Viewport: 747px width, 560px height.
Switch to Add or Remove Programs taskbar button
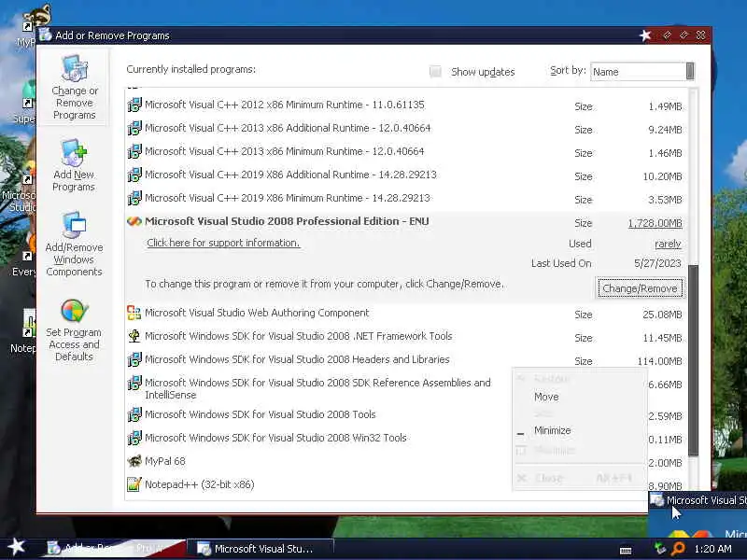pyautogui.click(x=114, y=549)
